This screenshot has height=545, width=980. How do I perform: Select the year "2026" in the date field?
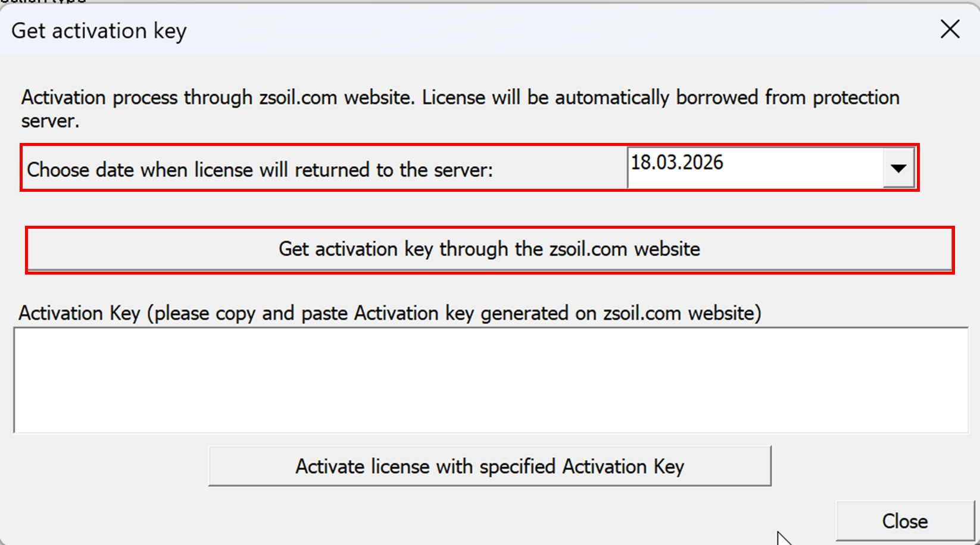click(x=704, y=163)
